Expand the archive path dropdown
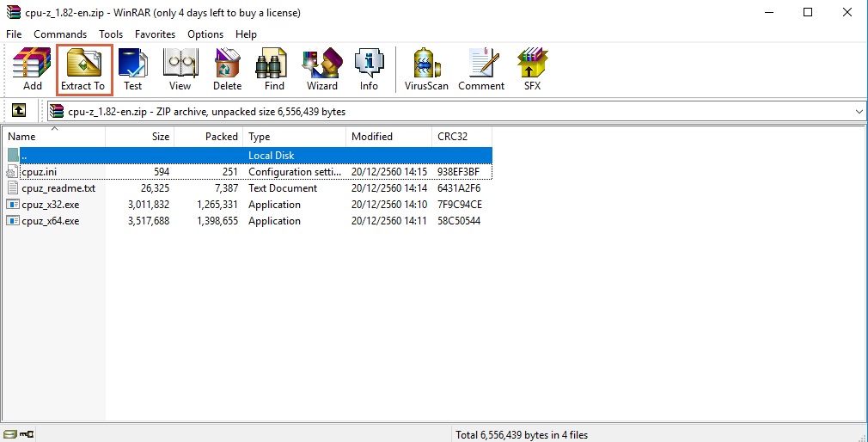Viewport: 868px width, 442px height. pos(859,111)
